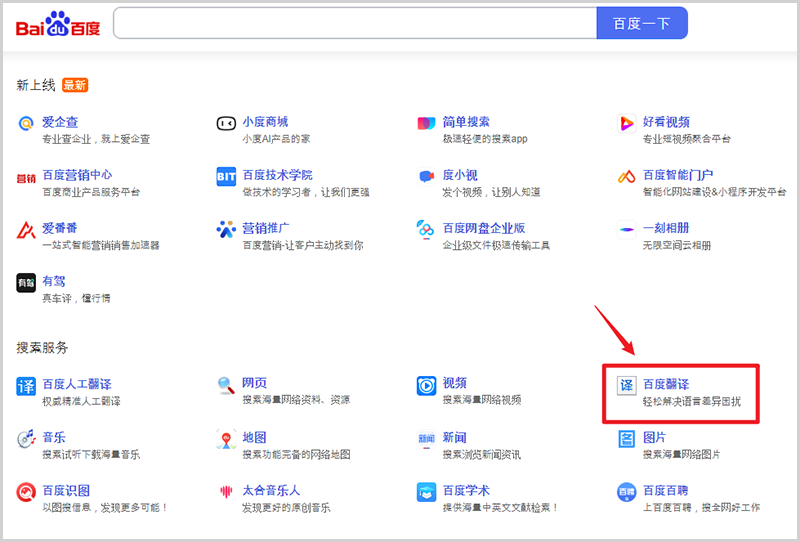The height and width of the screenshot is (542, 800).
Task: Click the 爱企查 icon
Action: click(26, 124)
